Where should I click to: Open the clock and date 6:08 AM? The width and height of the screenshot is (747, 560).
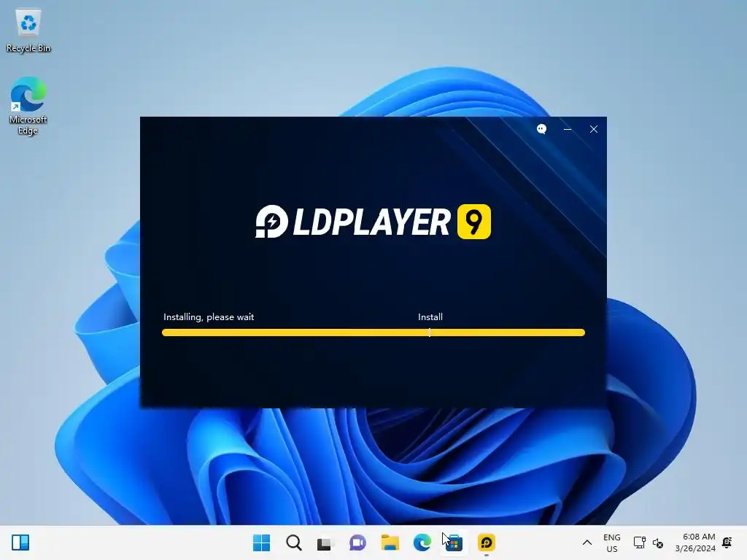695,542
